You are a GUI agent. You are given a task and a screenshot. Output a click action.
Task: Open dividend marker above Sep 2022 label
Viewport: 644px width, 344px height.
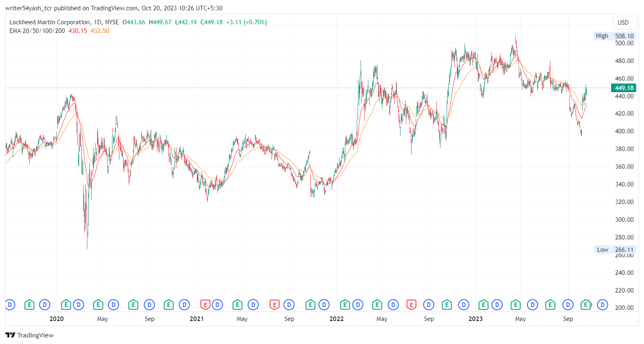(x=429, y=305)
